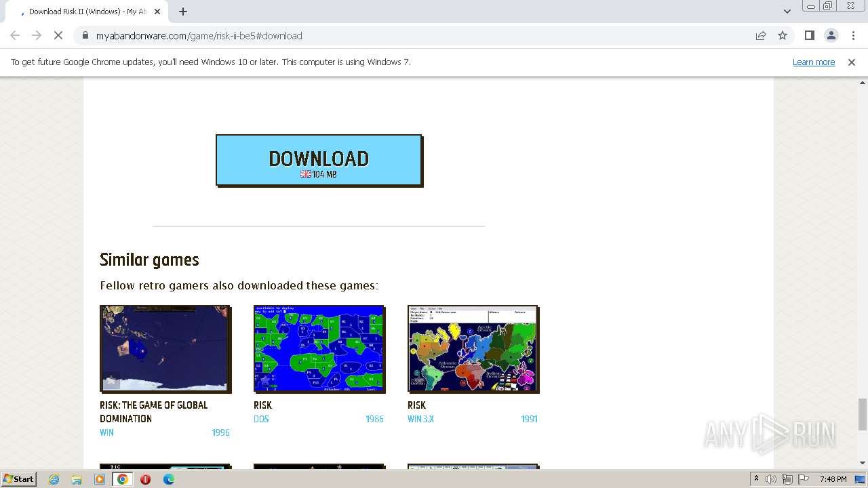Open the network tray icon

pos(787,479)
